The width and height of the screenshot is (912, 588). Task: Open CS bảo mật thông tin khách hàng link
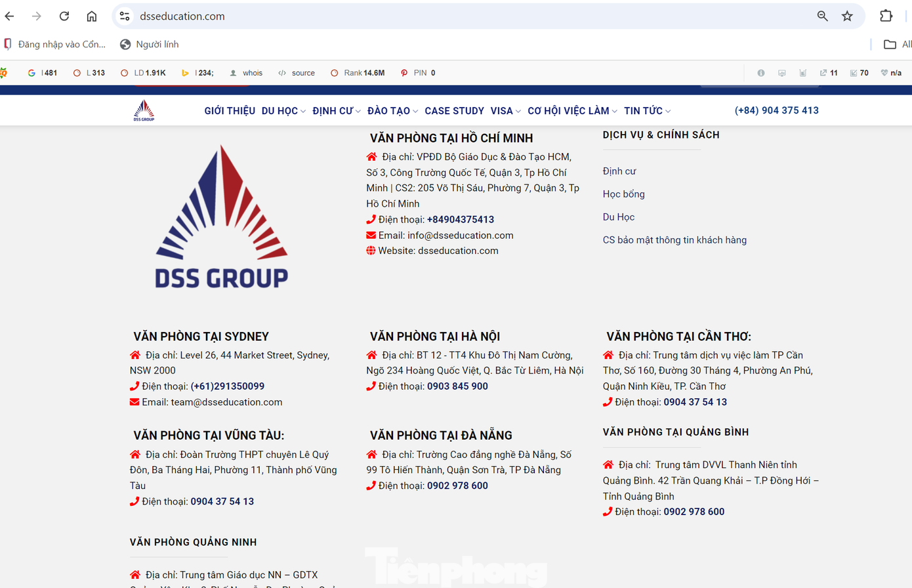click(674, 240)
